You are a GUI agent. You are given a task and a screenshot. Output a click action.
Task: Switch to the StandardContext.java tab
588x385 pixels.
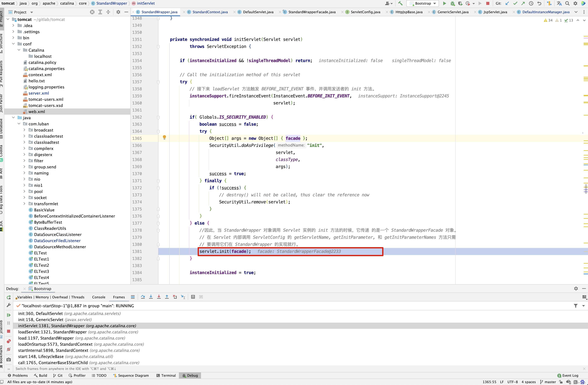(x=210, y=12)
